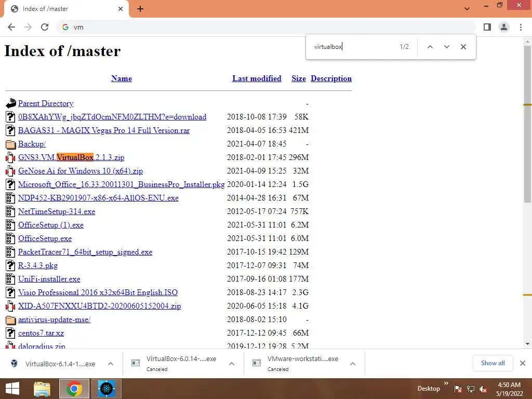Expand options for VMware-workstation download

tap(353, 364)
